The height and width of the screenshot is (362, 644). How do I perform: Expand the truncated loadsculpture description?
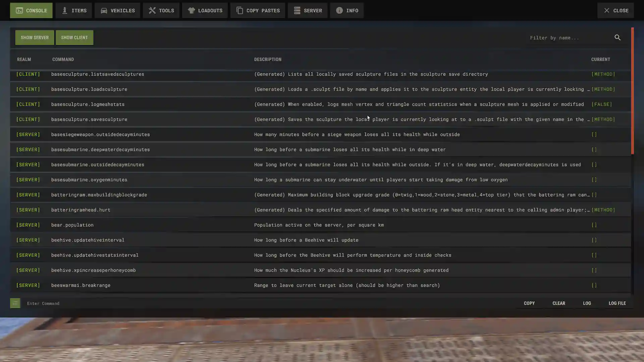(x=587, y=89)
